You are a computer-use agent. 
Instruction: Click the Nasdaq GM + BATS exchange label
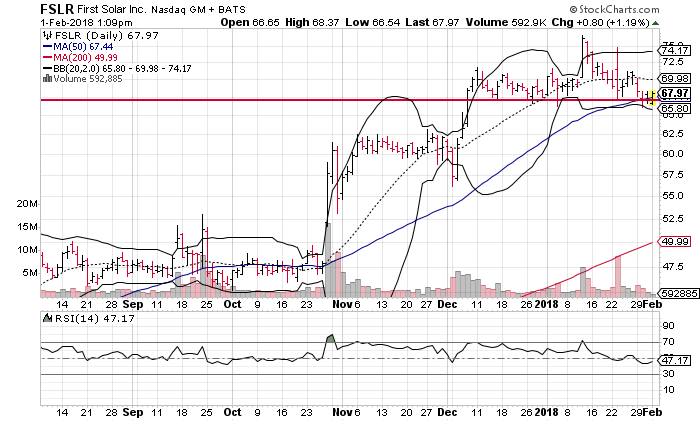(198, 9)
